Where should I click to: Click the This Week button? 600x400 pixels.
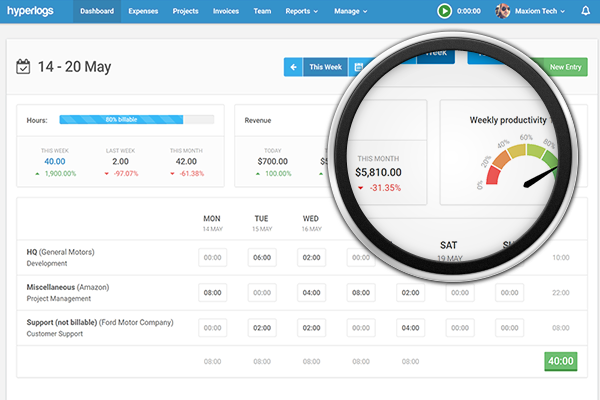coord(325,67)
